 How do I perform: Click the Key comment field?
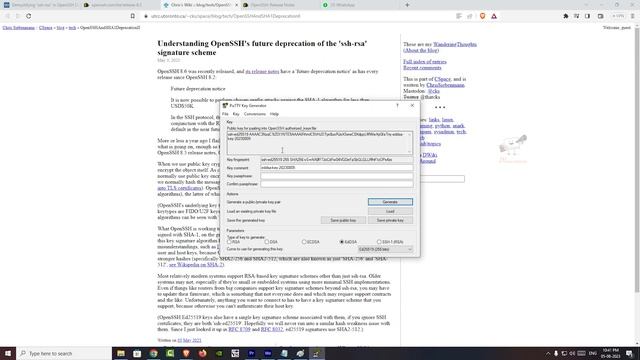pos(336,168)
